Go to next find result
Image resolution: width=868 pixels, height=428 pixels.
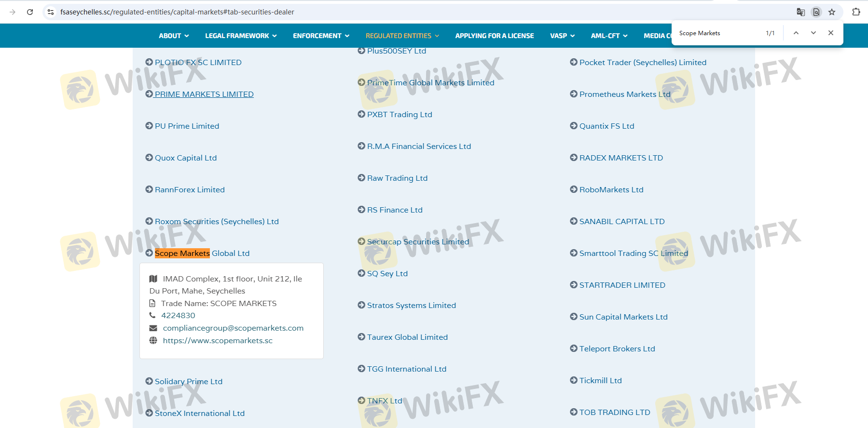[x=813, y=33]
